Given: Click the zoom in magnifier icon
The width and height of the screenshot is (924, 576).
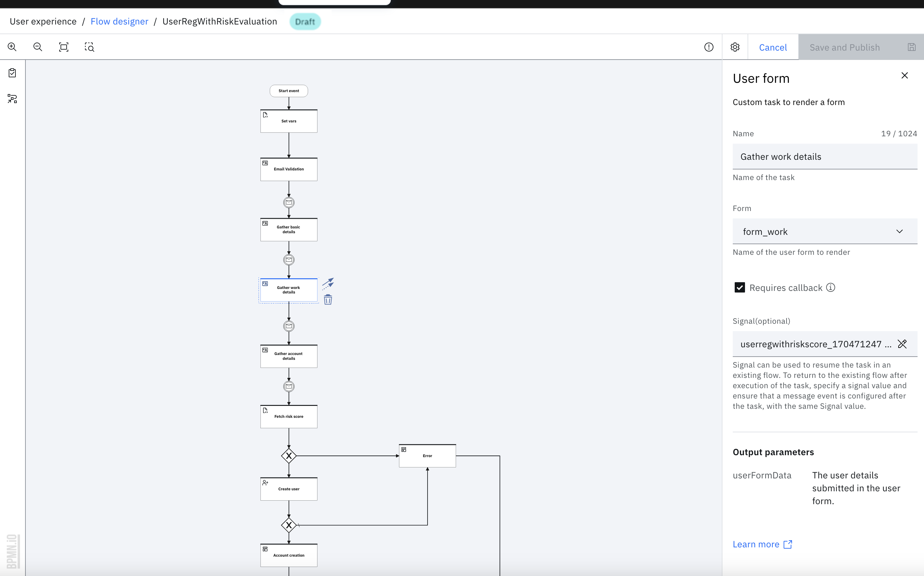Looking at the screenshot, I should tap(12, 47).
